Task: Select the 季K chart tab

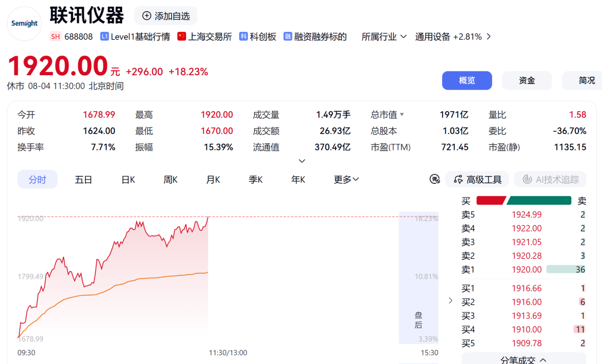Action: tap(255, 179)
